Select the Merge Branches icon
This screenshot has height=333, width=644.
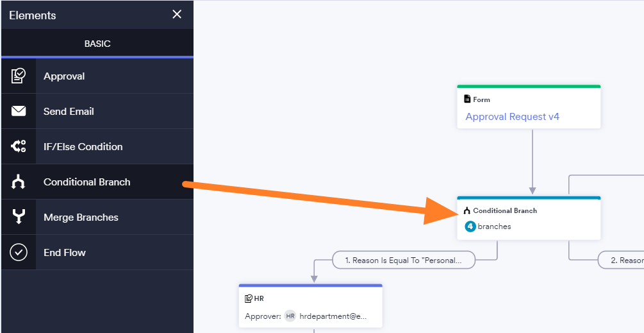pyautogui.click(x=19, y=218)
